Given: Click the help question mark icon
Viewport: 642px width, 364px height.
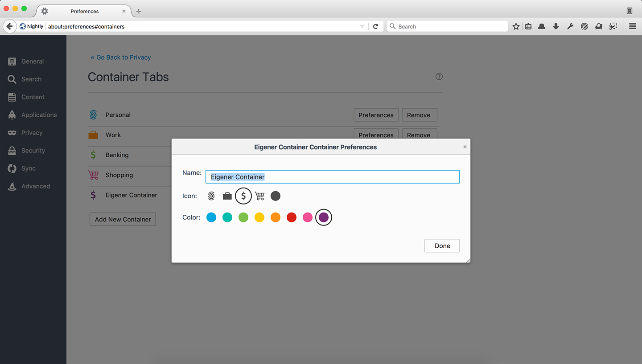Looking at the screenshot, I should point(439,77).
